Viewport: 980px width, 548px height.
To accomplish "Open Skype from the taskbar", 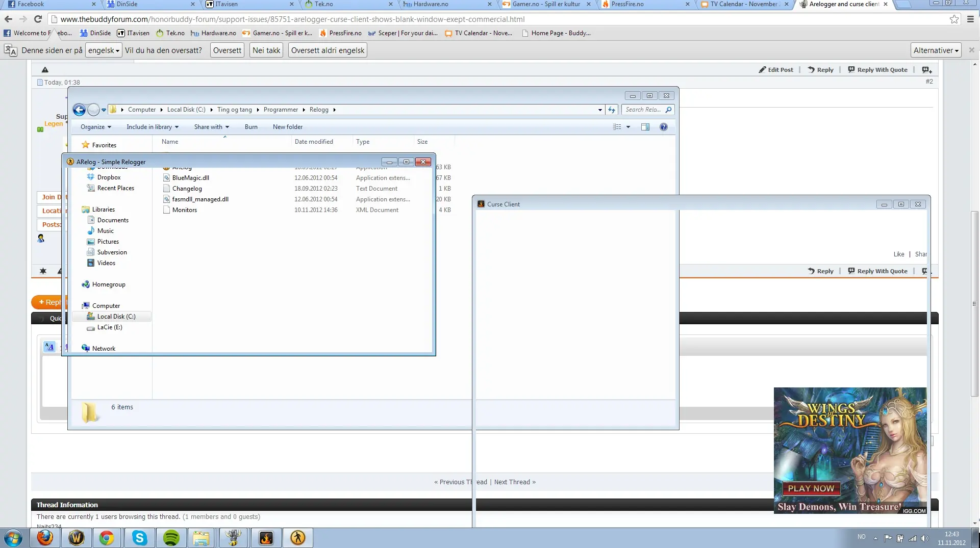I will point(139,538).
